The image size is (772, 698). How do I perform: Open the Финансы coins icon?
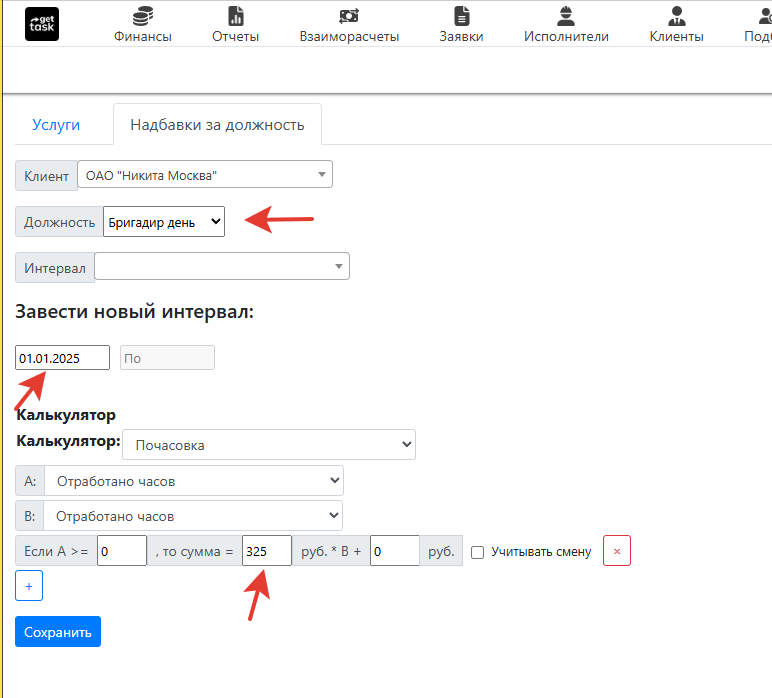(x=142, y=16)
